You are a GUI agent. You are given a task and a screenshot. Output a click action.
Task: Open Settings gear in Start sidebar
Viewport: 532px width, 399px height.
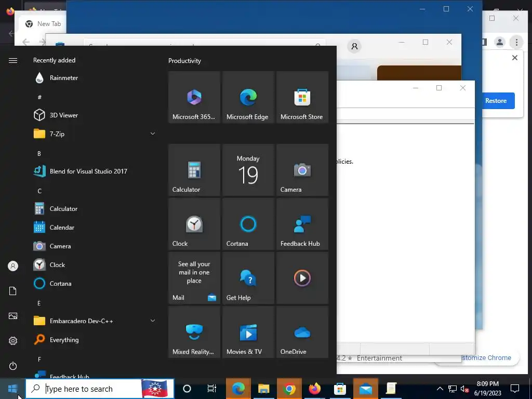(13, 341)
